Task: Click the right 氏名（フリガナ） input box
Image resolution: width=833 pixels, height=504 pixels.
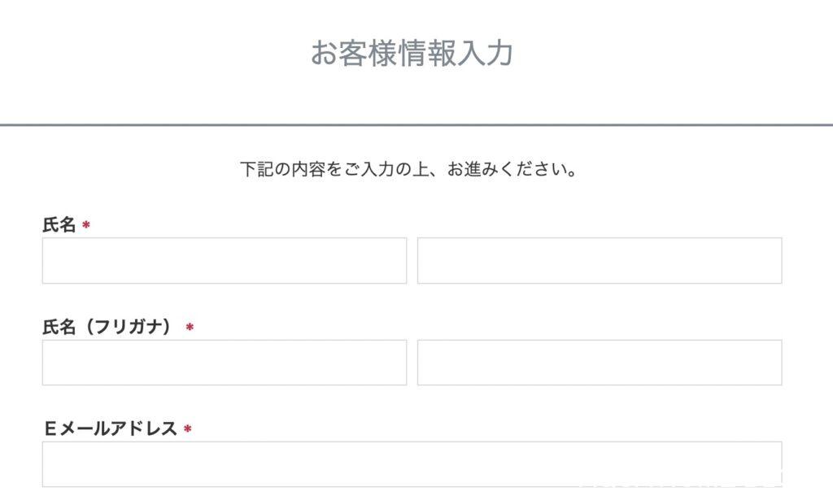Action: pos(600,363)
